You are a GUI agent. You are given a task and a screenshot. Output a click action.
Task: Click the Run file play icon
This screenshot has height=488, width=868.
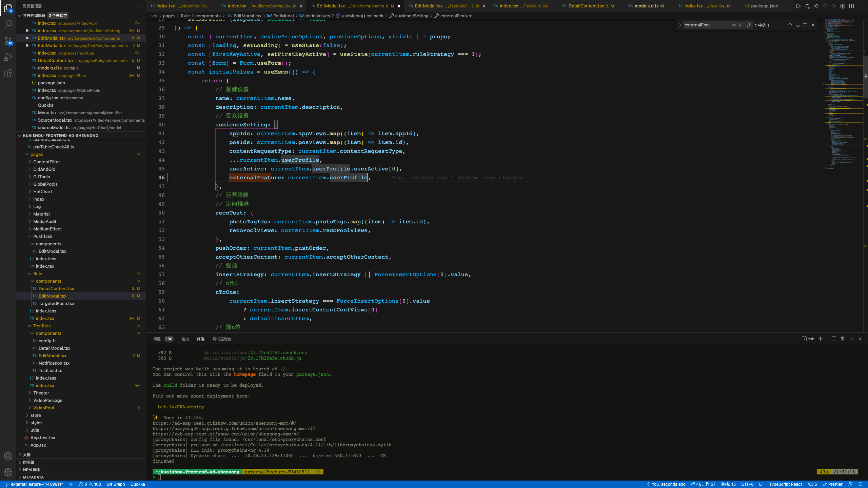click(798, 6)
